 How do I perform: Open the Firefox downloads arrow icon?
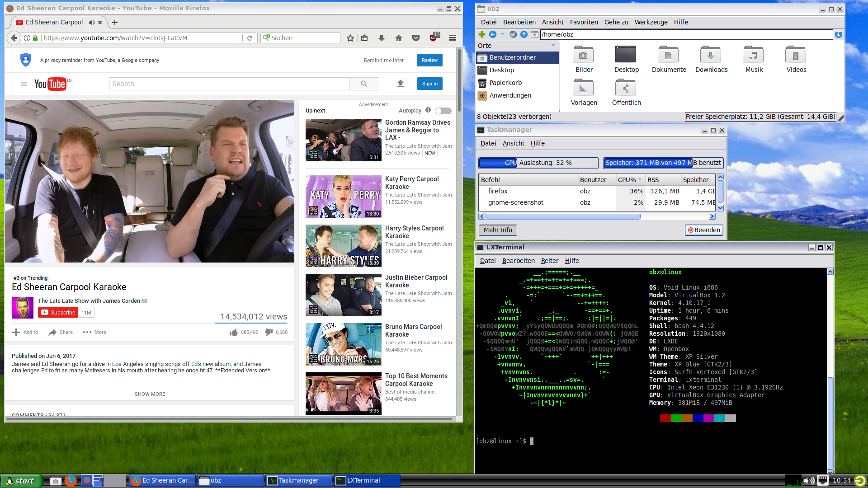[382, 38]
